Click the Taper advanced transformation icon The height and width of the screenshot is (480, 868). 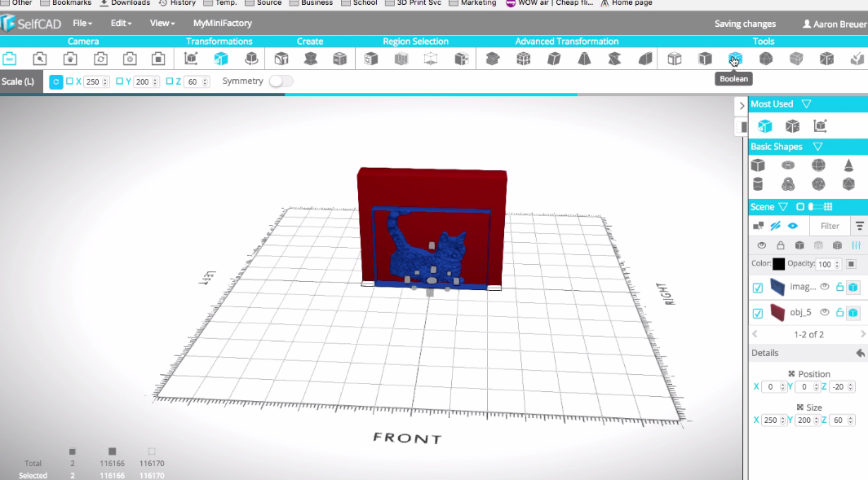pos(584,59)
